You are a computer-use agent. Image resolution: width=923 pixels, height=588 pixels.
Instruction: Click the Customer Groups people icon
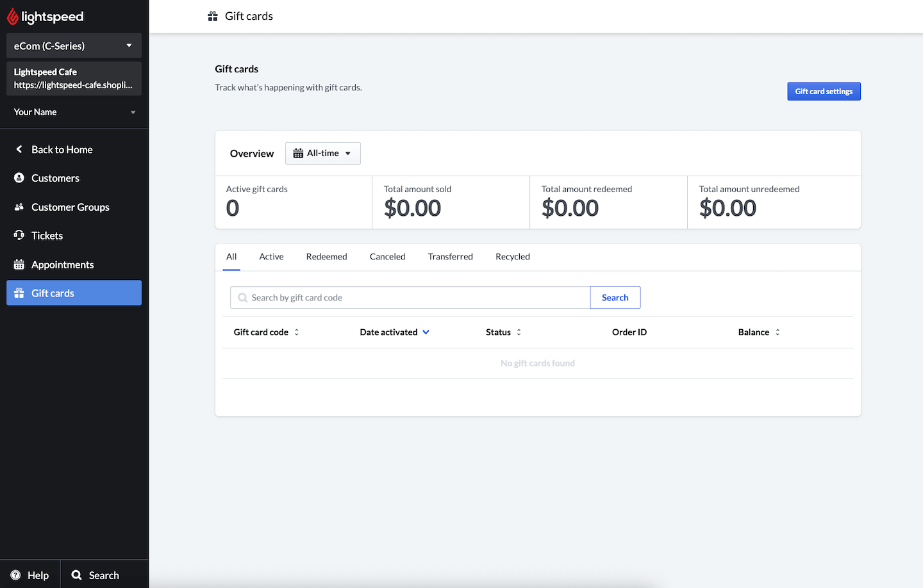pos(19,207)
